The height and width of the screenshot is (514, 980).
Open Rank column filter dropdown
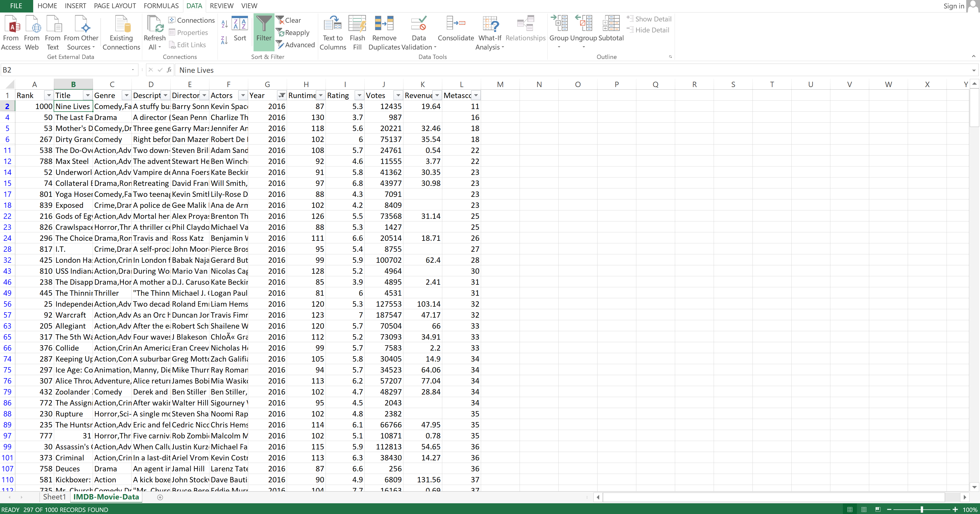pos(49,95)
